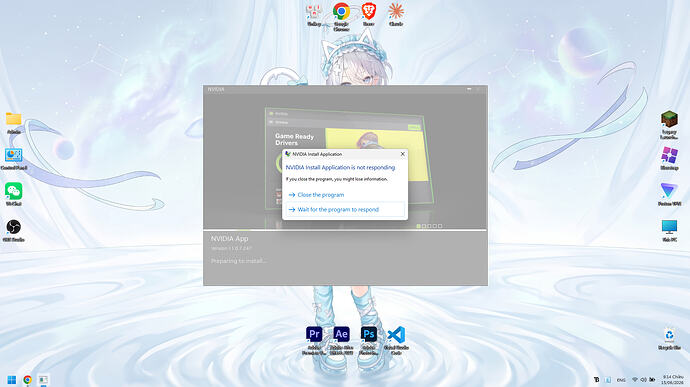Viewport: 690px width, 387px height.
Task: Open the Minecraft launcher block icon
Action: click(x=669, y=125)
